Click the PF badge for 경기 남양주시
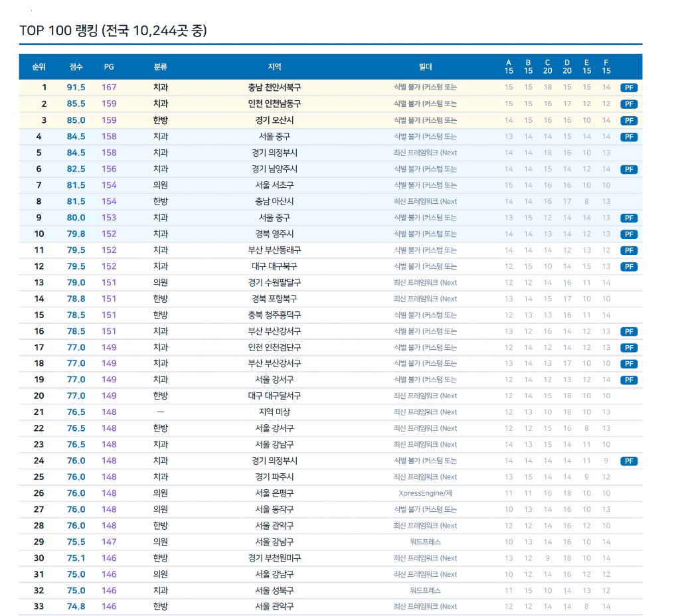Image resolution: width=680 pixels, height=616 pixels. [x=629, y=169]
